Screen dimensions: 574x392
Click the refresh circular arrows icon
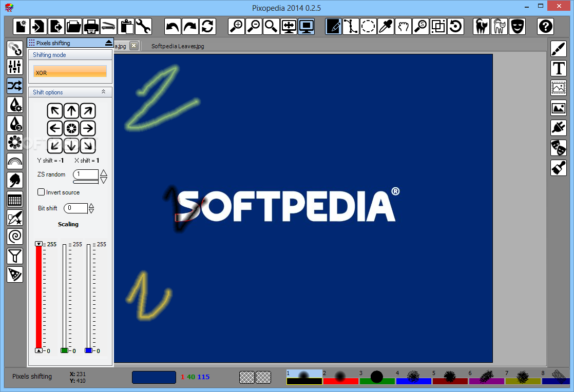click(207, 26)
